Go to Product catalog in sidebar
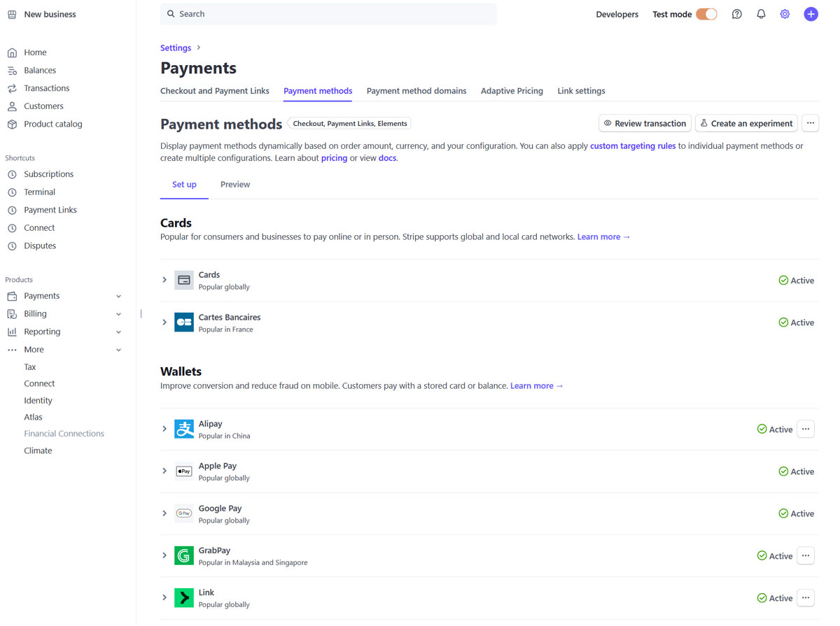Image resolution: width=840 pixels, height=626 pixels. 52,124
